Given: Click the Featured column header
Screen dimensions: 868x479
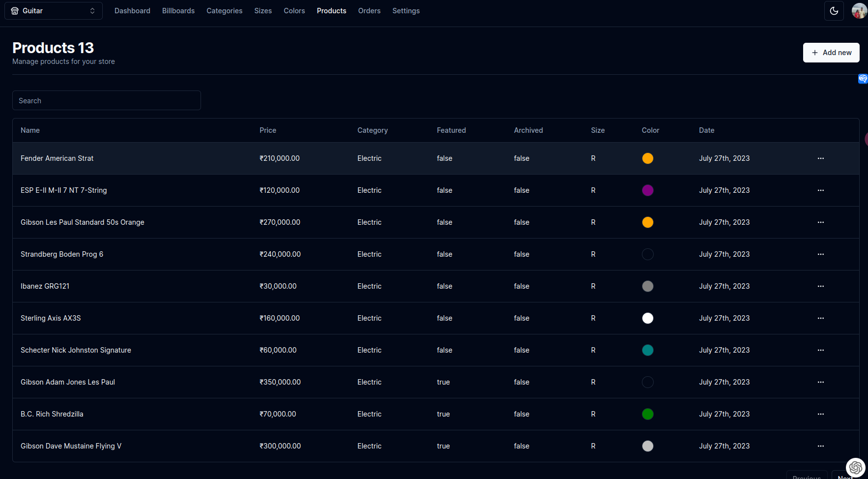Looking at the screenshot, I should [451, 130].
